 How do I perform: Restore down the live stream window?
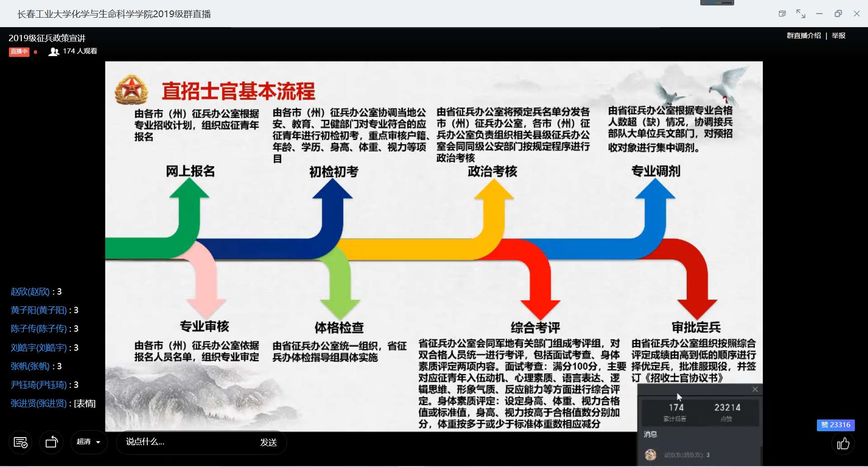click(838, 14)
